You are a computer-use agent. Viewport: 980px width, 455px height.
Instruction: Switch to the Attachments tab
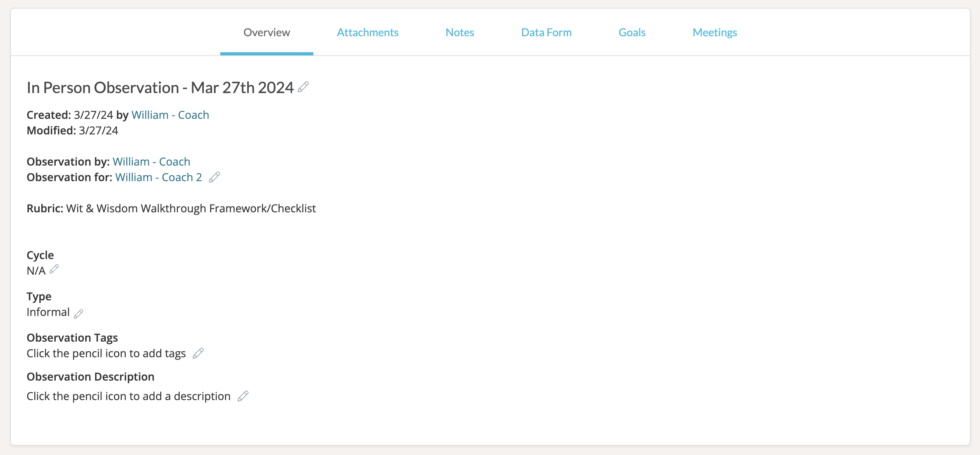368,32
